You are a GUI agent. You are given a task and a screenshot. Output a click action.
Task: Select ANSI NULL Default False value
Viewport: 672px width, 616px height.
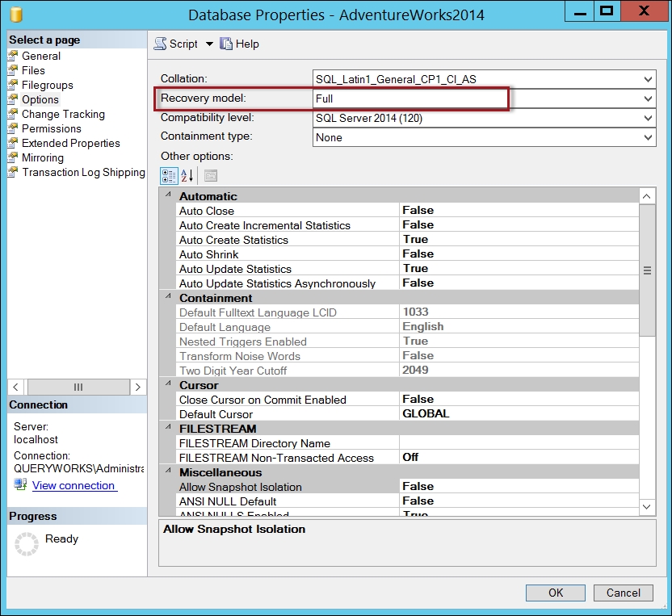519,501
